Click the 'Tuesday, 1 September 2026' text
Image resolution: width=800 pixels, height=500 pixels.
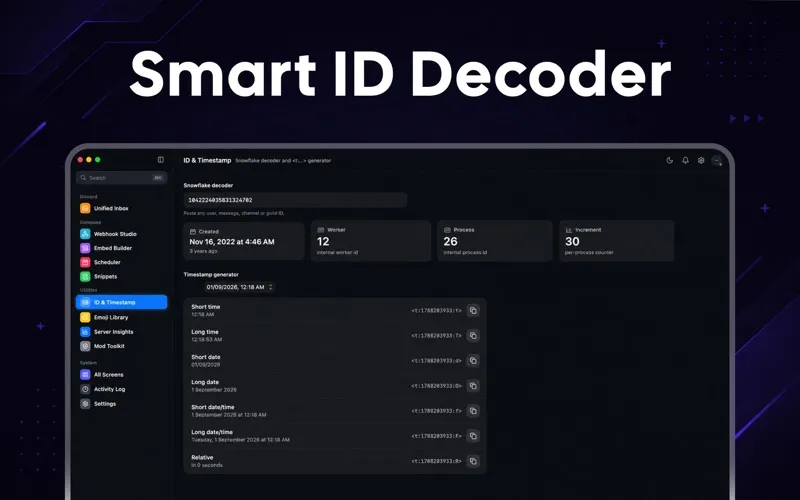click(x=225, y=440)
